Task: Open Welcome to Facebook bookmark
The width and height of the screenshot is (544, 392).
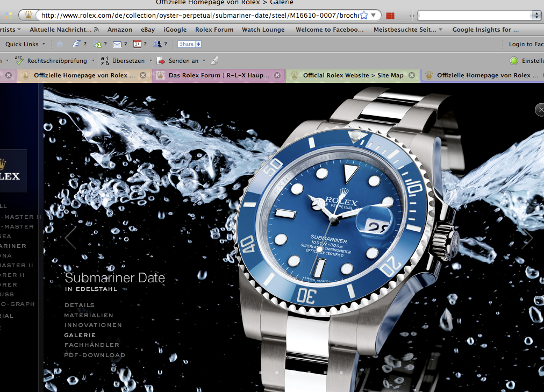Action: point(330,30)
